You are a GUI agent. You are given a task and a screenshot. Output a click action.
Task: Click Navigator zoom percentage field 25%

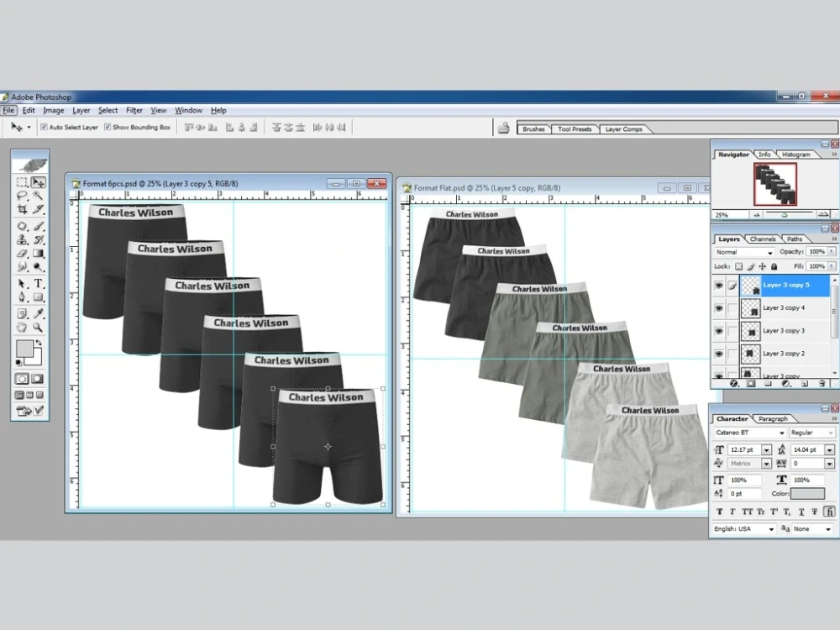[x=730, y=215]
